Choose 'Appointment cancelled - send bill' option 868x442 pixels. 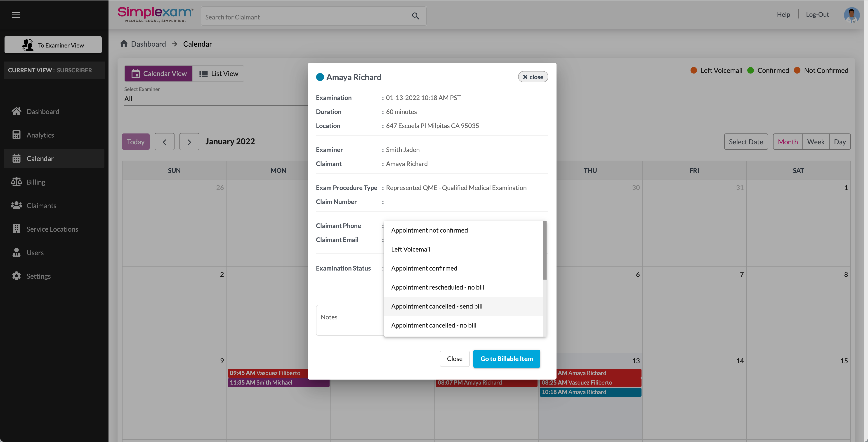[436, 306]
